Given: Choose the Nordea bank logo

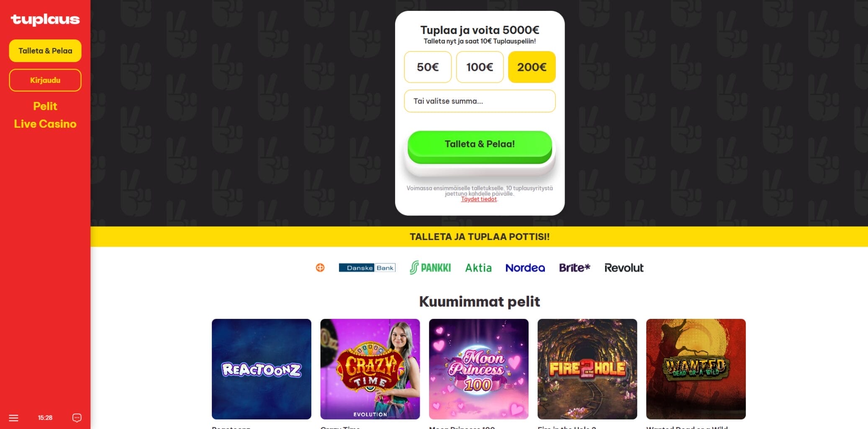Looking at the screenshot, I should [525, 268].
